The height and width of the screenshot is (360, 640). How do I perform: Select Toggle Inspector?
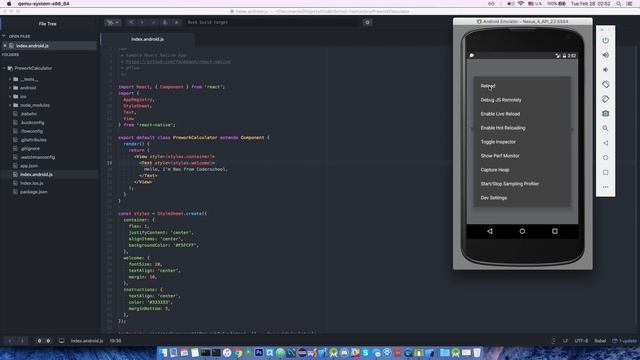point(522,142)
